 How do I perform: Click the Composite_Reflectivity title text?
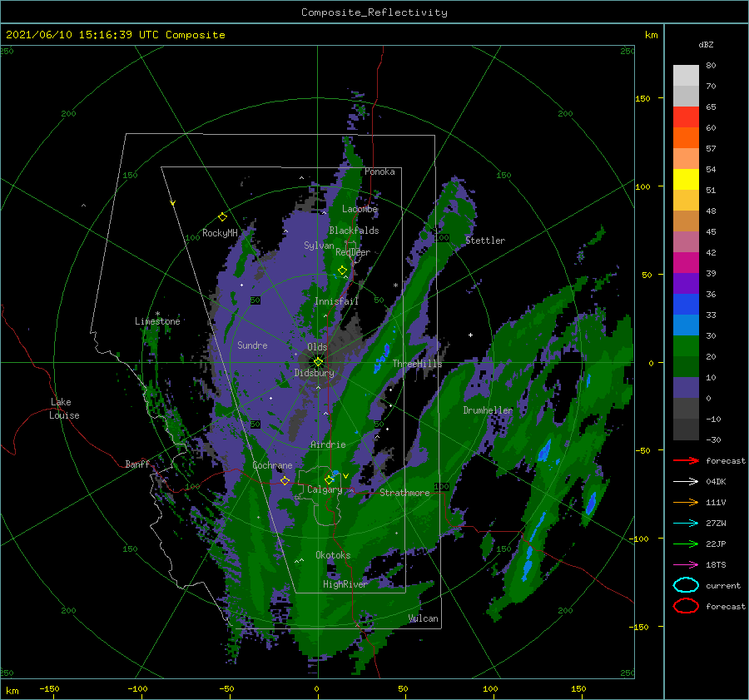(x=374, y=12)
